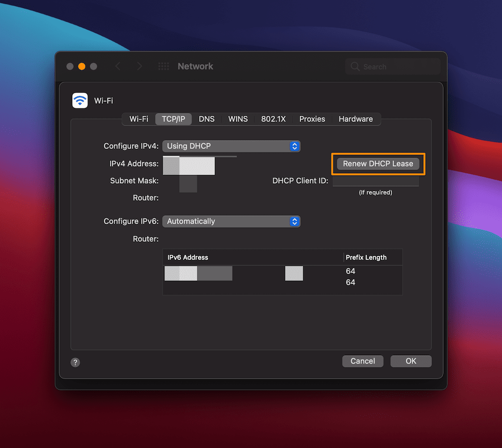
Task: Click the Subnet Mask label
Action: coord(134,181)
